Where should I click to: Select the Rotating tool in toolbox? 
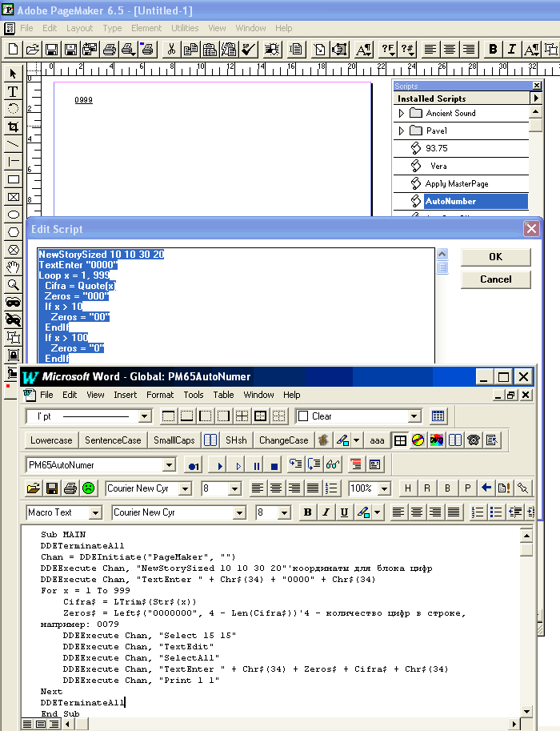(x=13, y=109)
